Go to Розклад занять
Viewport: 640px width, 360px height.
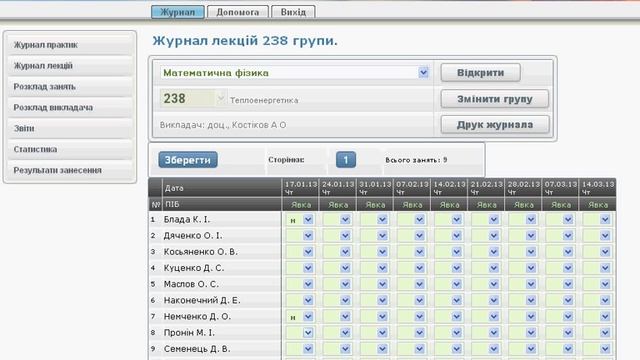coord(70,87)
